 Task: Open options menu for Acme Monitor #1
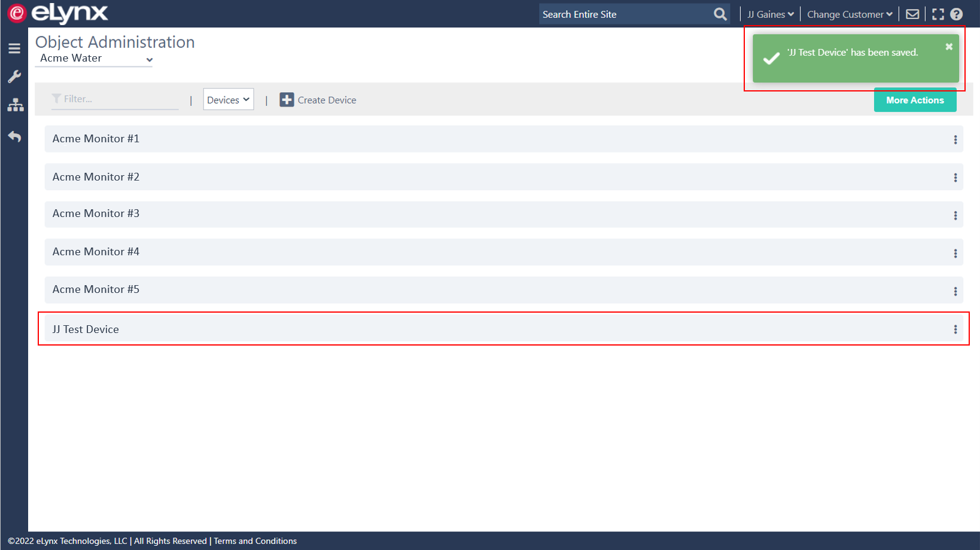point(955,139)
